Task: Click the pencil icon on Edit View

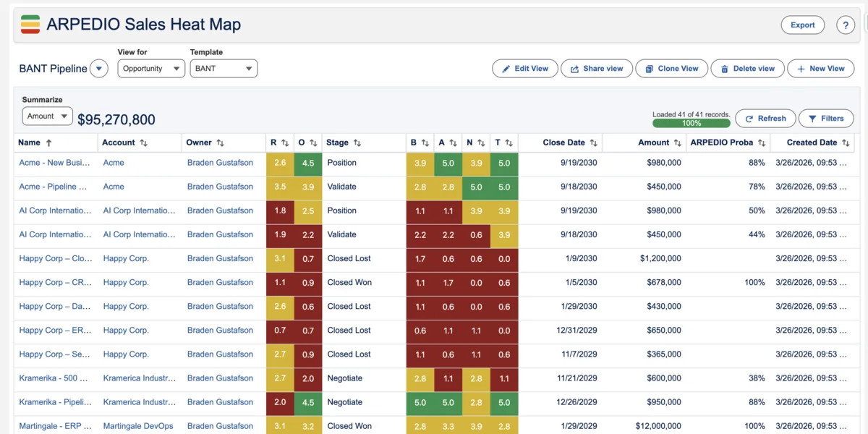Action: tap(507, 68)
